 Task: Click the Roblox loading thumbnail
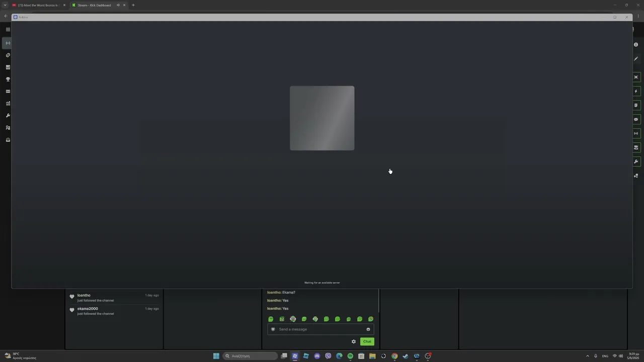point(322,118)
